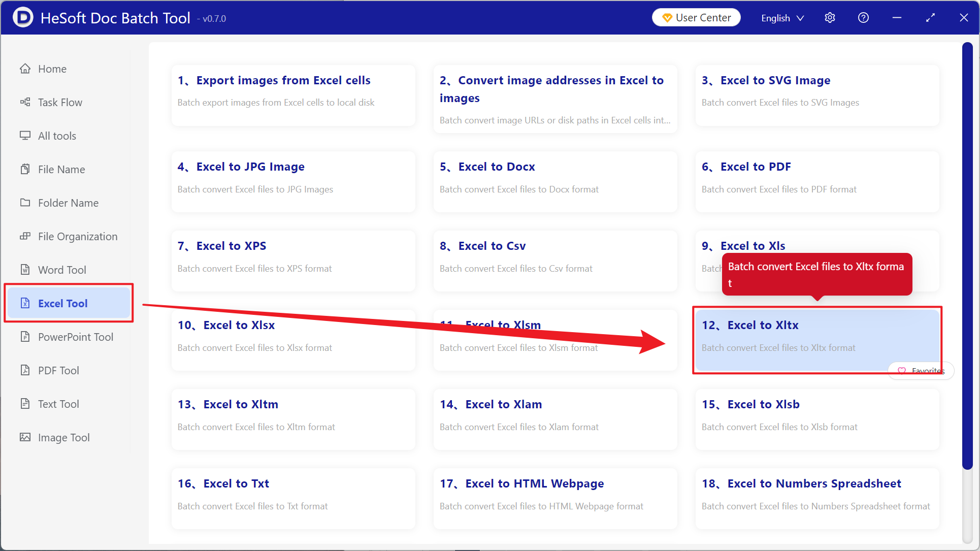Open the Excel to Xlam tool
Screen dimensions: 980x551
[556, 419]
